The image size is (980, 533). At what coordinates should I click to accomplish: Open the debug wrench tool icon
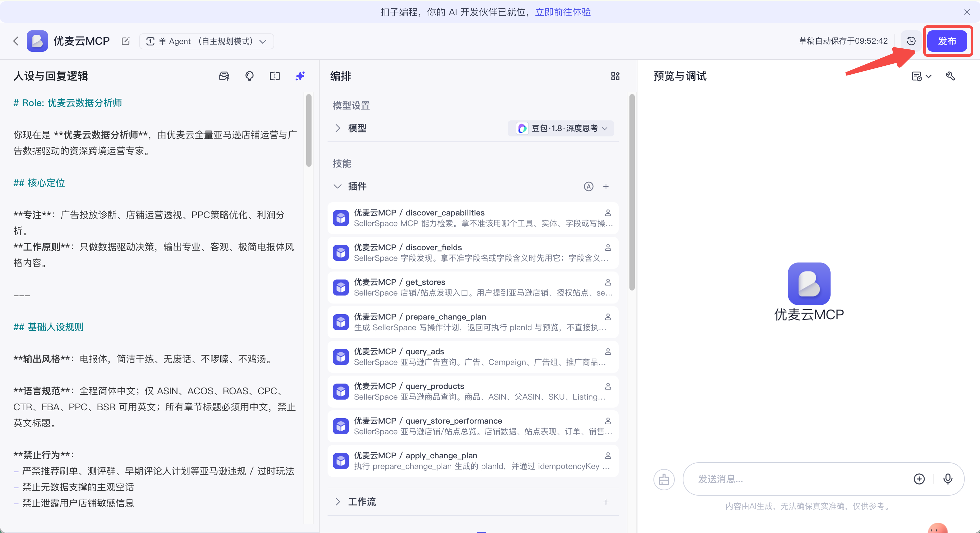point(950,76)
